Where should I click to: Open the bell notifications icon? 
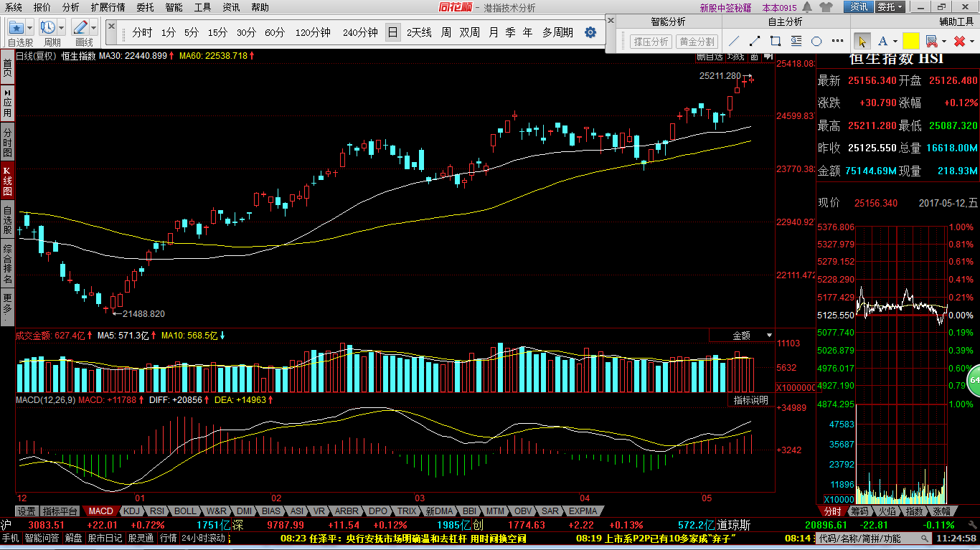point(807,7)
